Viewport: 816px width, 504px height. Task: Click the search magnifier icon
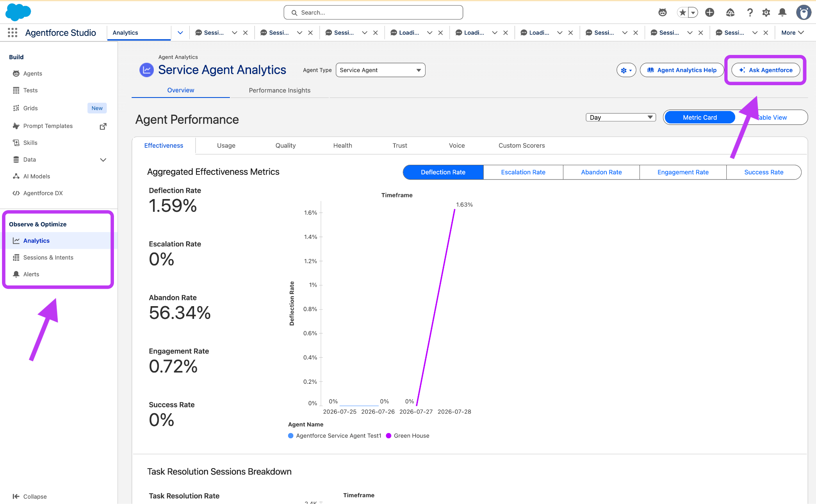(294, 13)
